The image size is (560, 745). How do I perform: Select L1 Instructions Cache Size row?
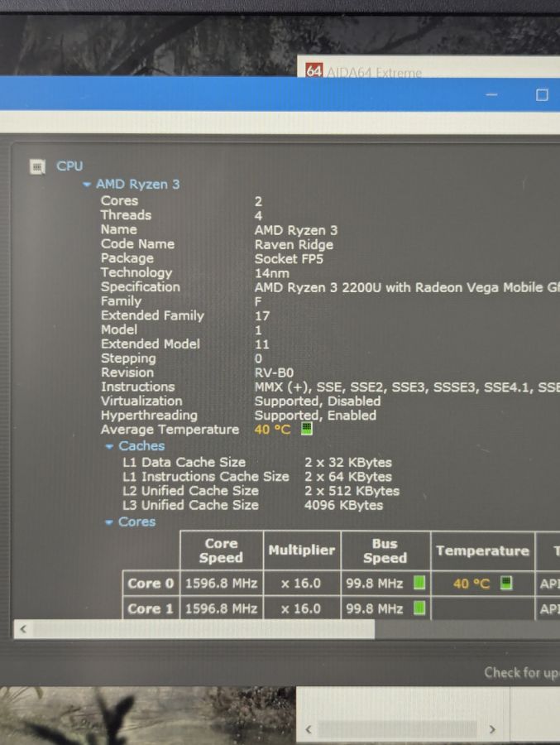click(x=257, y=477)
